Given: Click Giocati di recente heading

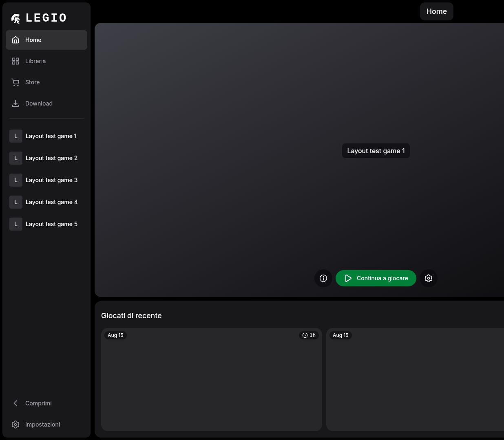Looking at the screenshot, I should (x=131, y=316).
